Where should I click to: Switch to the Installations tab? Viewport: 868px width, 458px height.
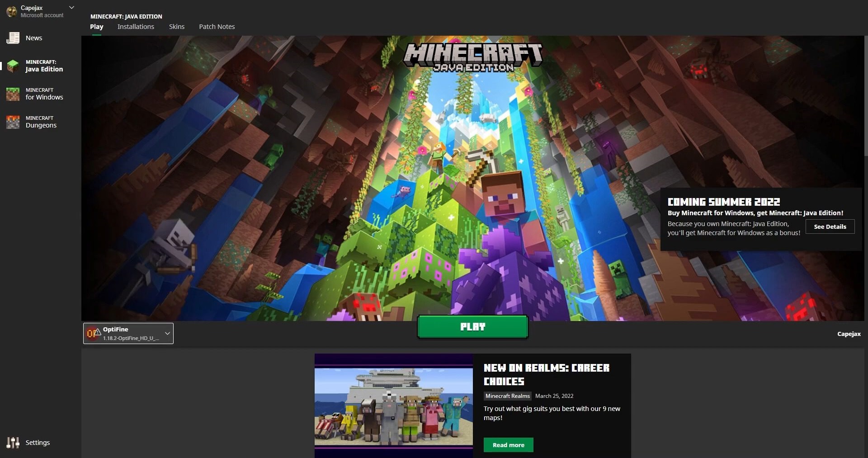(x=136, y=27)
